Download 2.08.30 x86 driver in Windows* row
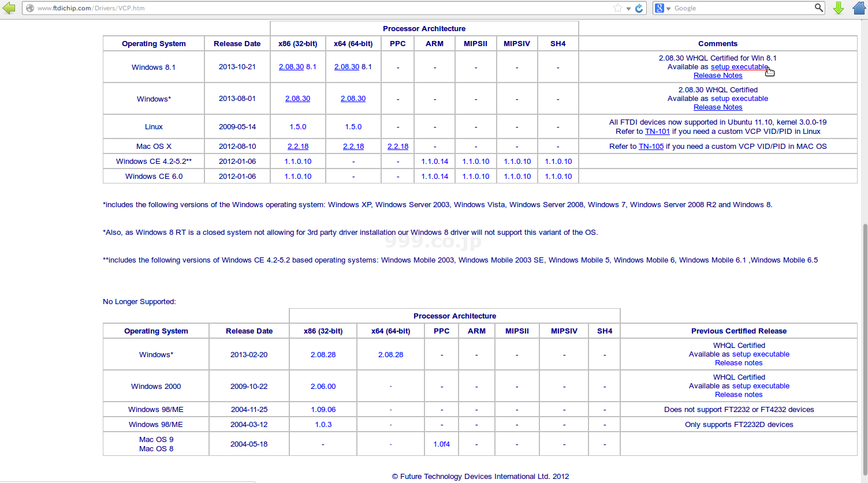Screen dimensions: 868x483 [x=297, y=99]
